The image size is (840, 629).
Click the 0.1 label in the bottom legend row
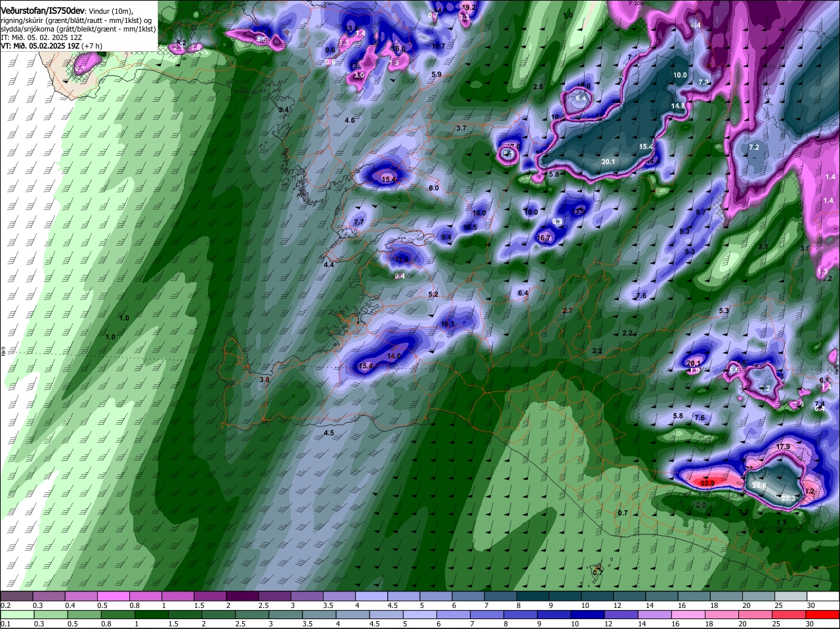(x=5, y=624)
